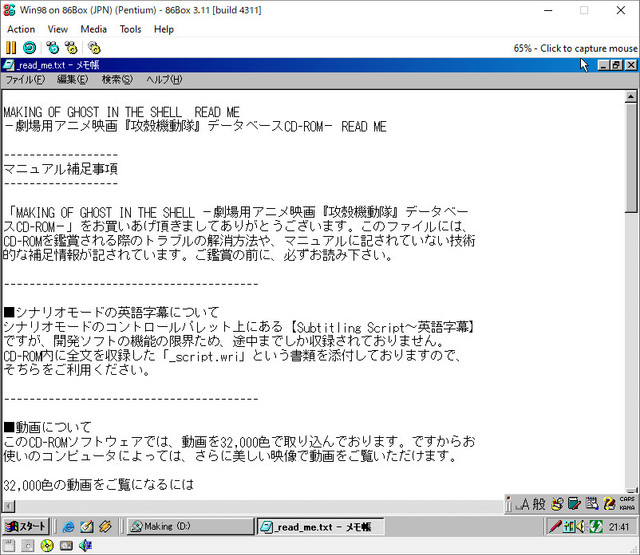Switch to Making (D:) taskbar window
Screen dimensions: 640x555
[x=191, y=526]
